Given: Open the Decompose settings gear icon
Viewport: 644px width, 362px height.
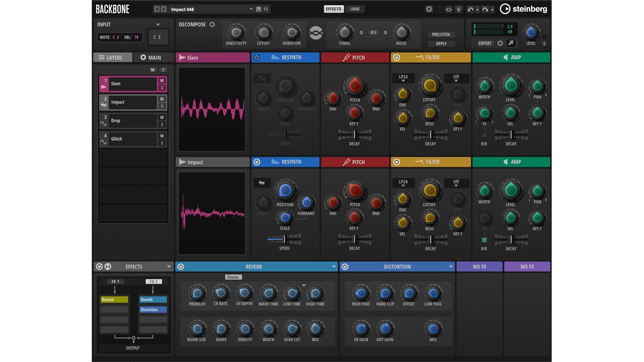Looking at the screenshot, I should (212, 24).
